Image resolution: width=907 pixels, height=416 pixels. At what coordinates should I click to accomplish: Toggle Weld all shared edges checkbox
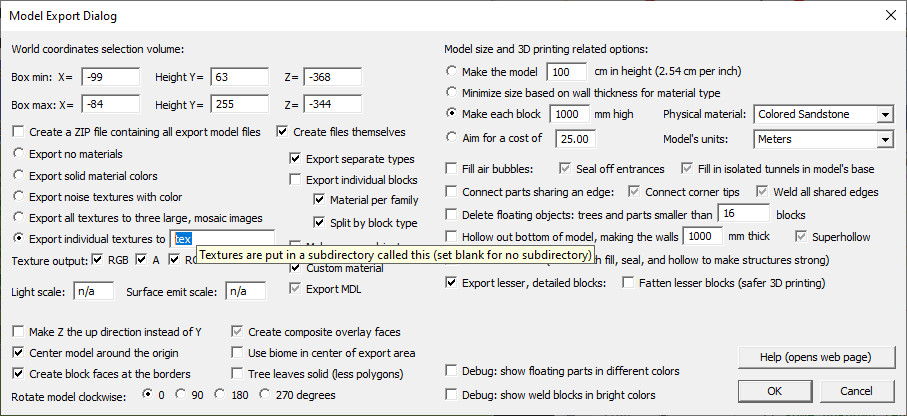tap(762, 191)
